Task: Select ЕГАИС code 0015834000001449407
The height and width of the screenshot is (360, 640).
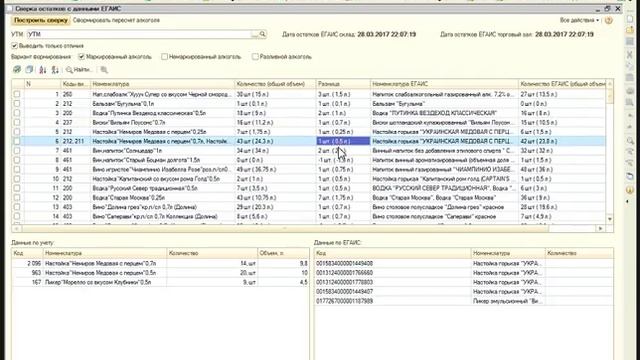Action: pyautogui.click(x=344, y=292)
